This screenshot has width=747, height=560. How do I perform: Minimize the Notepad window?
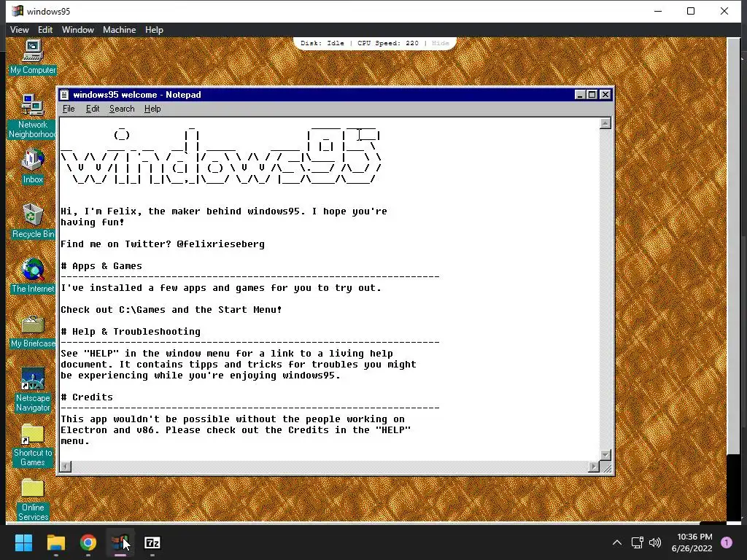[x=580, y=95]
